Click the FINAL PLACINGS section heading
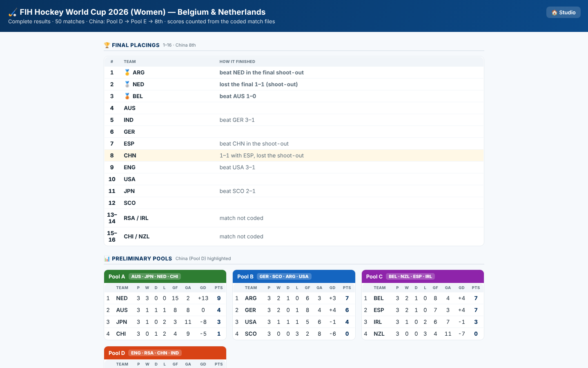This screenshot has width=588, height=368. 136,45
